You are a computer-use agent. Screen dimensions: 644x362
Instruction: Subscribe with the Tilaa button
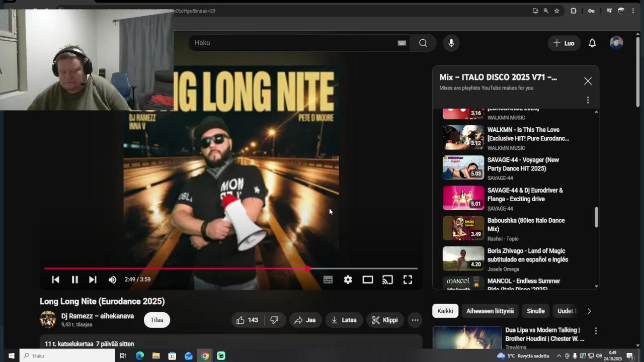coord(157,320)
